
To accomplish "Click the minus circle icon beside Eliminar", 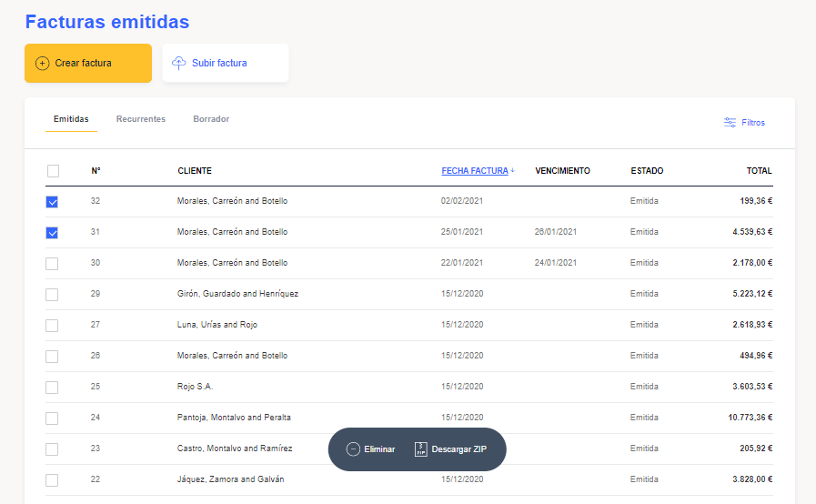I will click(x=353, y=449).
